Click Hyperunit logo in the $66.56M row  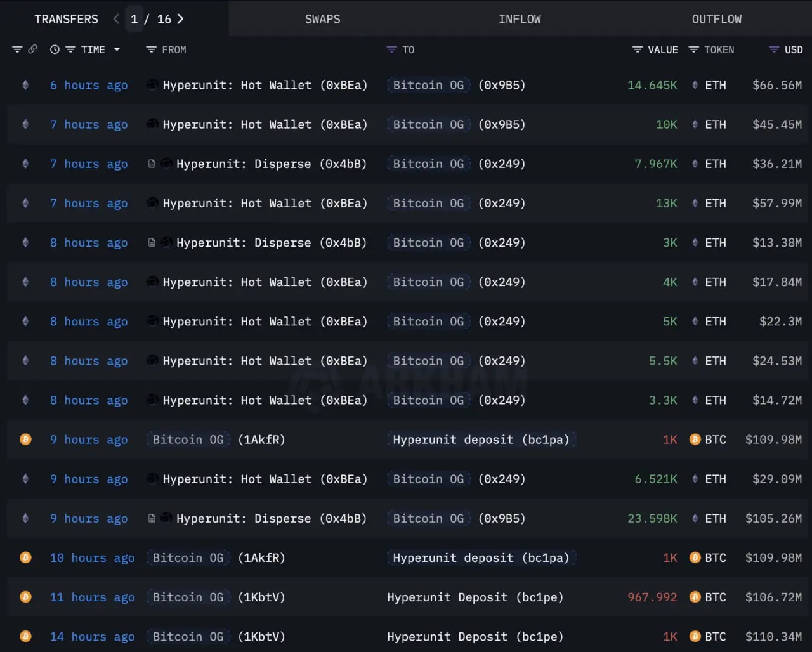pos(152,84)
